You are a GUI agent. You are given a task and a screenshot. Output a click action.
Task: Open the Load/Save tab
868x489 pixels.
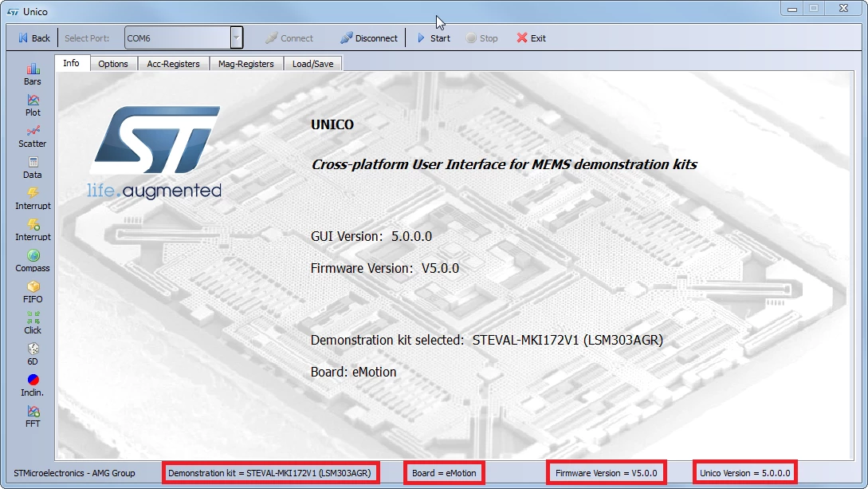tap(312, 64)
